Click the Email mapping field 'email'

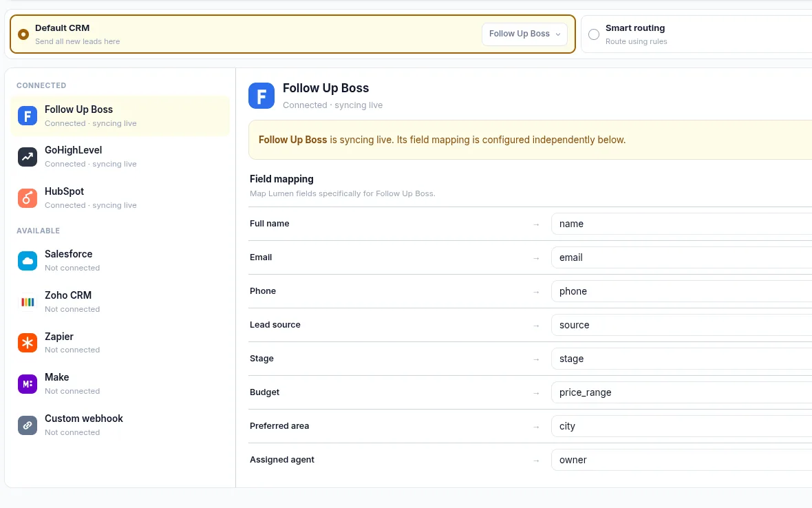681,257
